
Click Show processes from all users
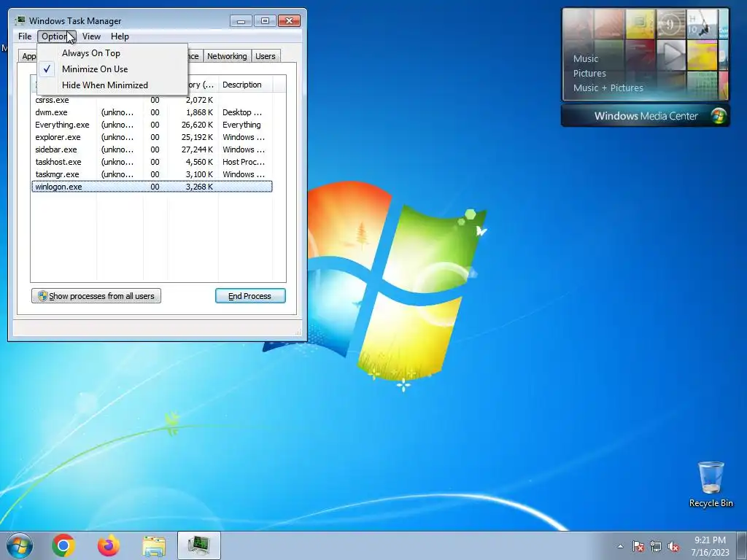96,296
